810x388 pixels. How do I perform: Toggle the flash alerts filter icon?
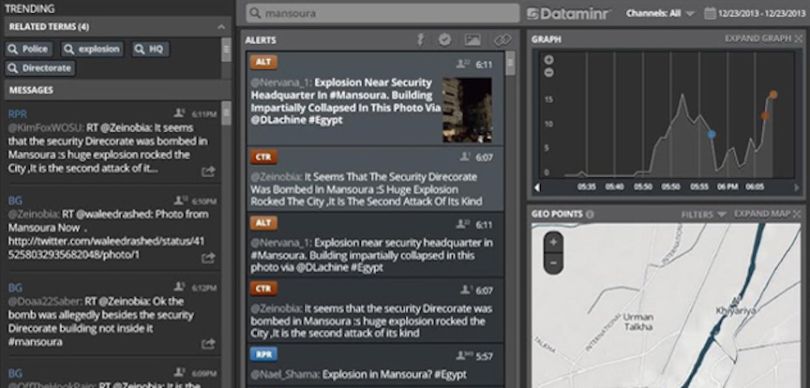[x=420, y=39]
